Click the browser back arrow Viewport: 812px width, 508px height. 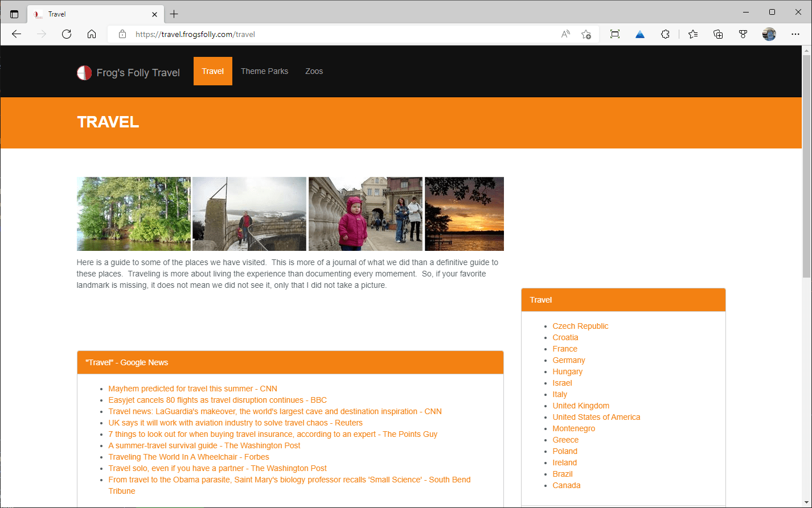(x=17, y=34)
